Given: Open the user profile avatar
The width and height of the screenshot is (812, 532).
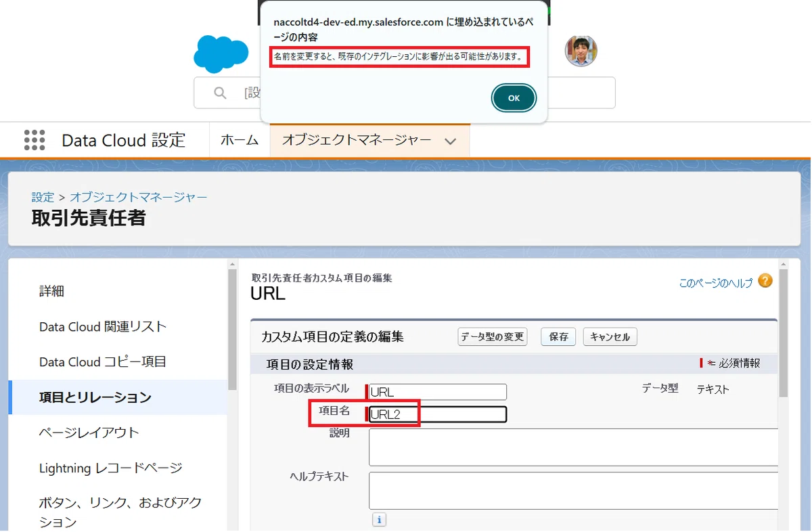Looking at the screenshot, I should click(581, 51).
